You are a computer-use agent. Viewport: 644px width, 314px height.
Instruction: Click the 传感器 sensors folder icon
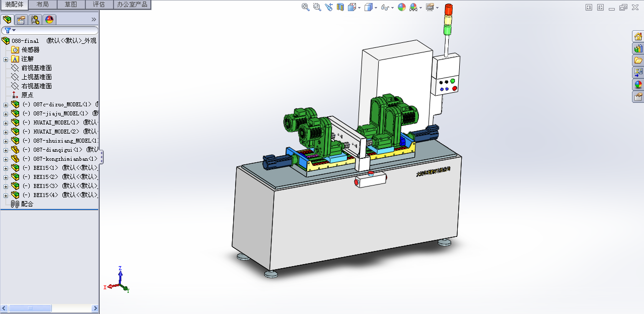coord(15,50)
